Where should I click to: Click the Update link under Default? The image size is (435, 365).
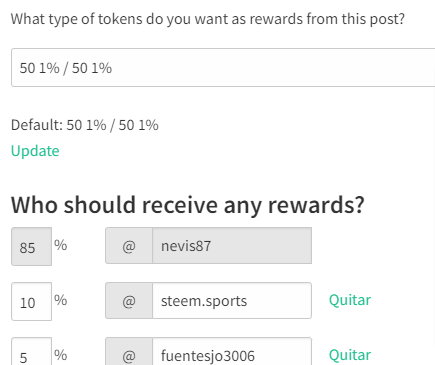[x=35, y=151]
